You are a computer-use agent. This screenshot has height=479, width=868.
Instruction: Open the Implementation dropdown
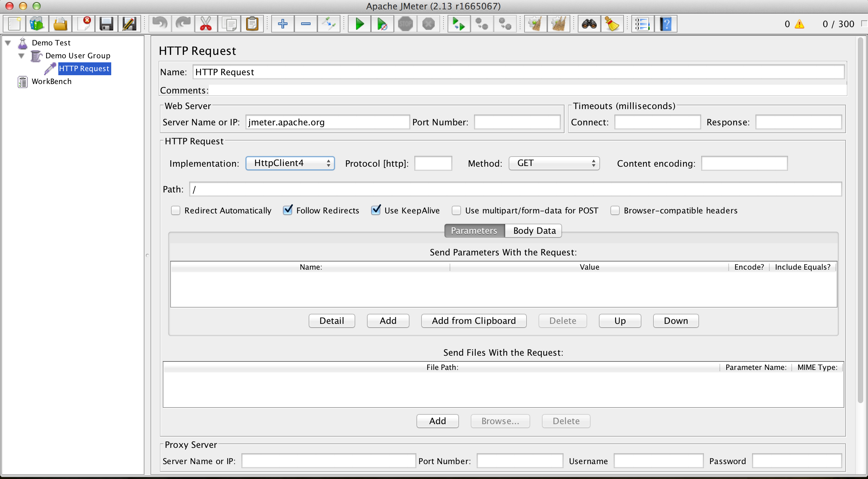(x=289, y=163)
